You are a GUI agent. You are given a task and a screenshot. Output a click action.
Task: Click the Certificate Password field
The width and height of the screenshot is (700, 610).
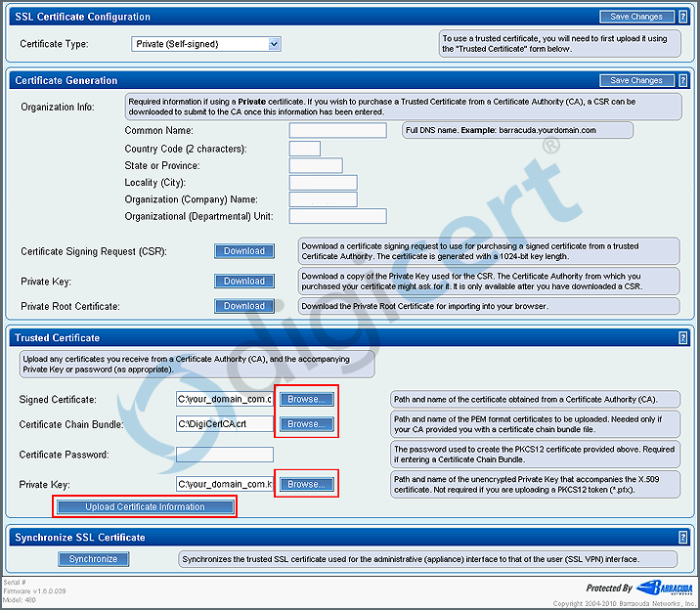pyautogui.click(x=225, y=455)
